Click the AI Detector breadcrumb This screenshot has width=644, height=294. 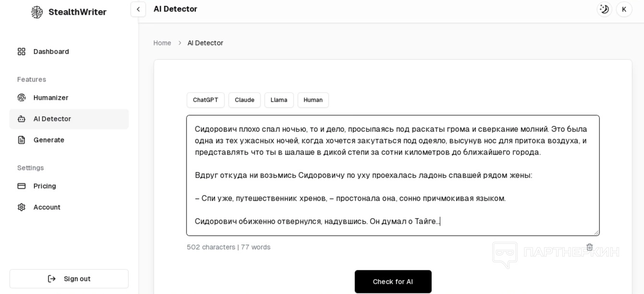click(x=205, y=43)
